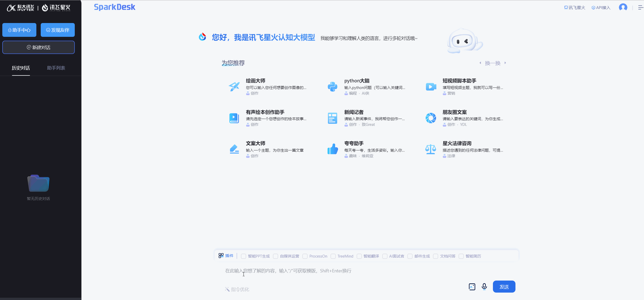The image size is (644, 300).
Task: Enable the TreeMind plugin checkbox
Action: (333, 256)
